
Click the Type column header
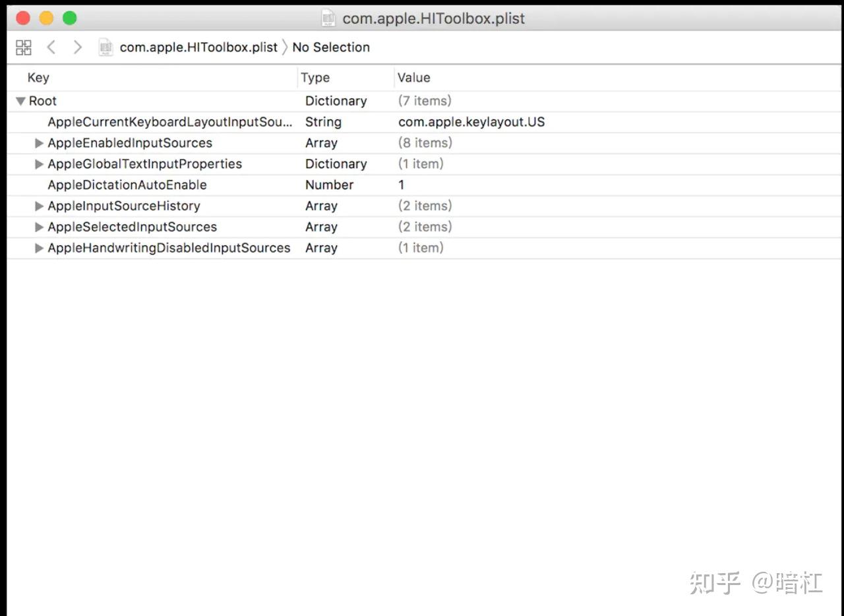coord(315,78)
